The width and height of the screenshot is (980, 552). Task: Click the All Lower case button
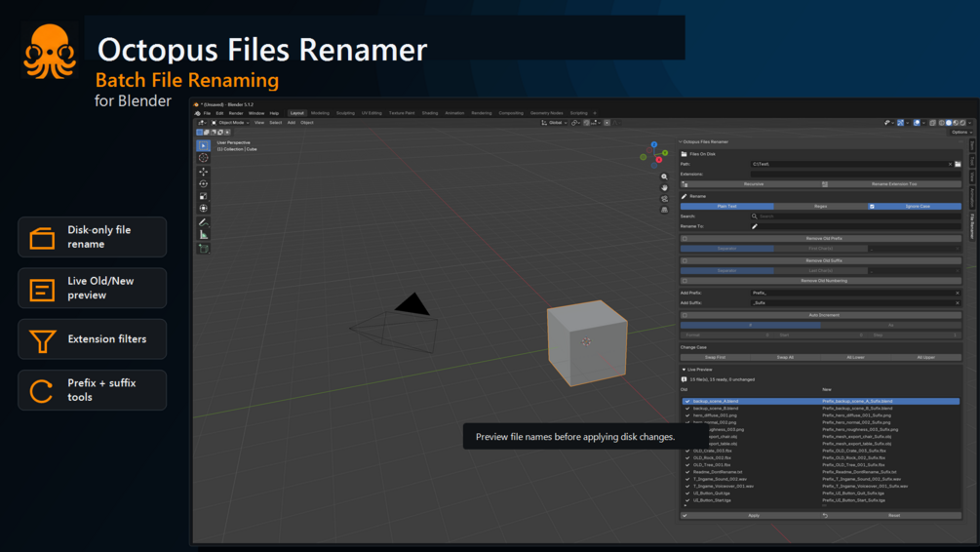(855, 358)
